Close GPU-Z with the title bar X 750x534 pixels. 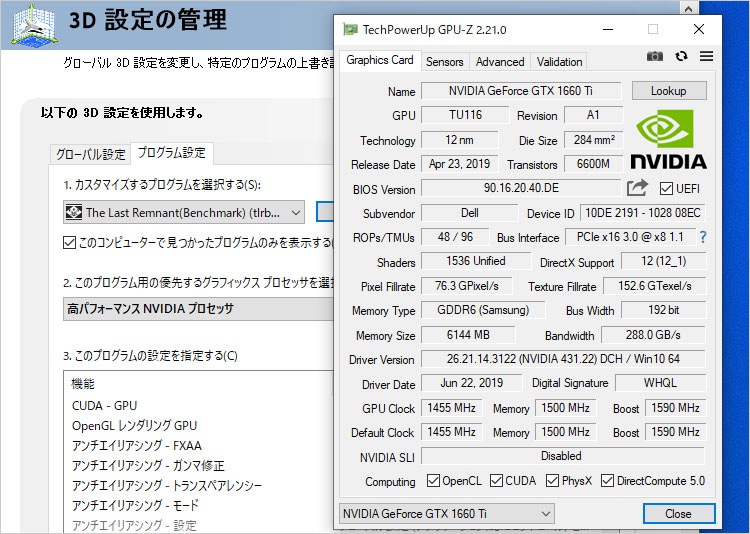[699, 30]
